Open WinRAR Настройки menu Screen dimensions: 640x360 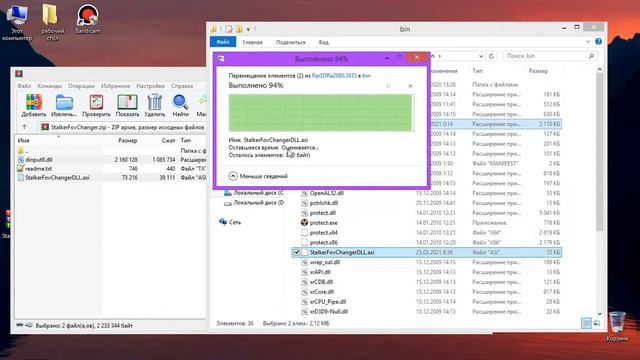[151, 86]
